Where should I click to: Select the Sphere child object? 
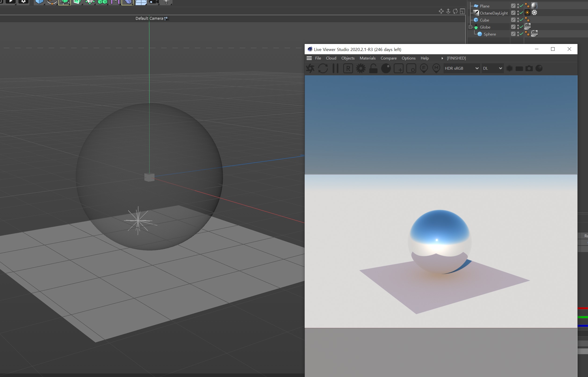(x=490, y=34)
